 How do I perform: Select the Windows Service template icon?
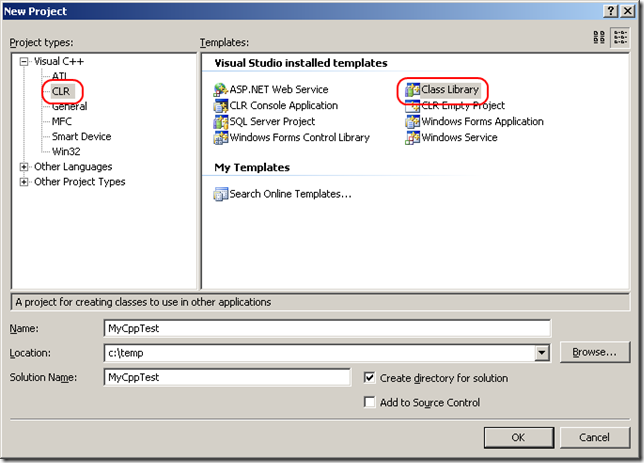(x=412, y=138)
